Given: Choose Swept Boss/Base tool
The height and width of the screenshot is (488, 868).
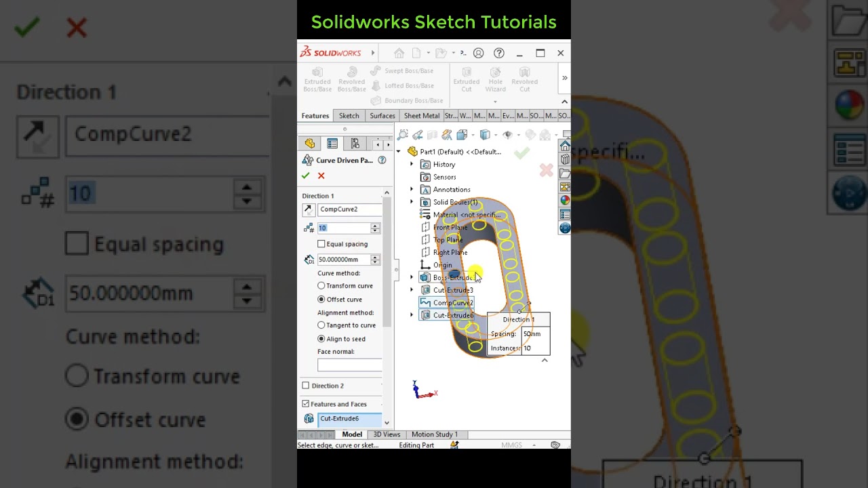Looking at the screenshot, I should coord(402,70).
